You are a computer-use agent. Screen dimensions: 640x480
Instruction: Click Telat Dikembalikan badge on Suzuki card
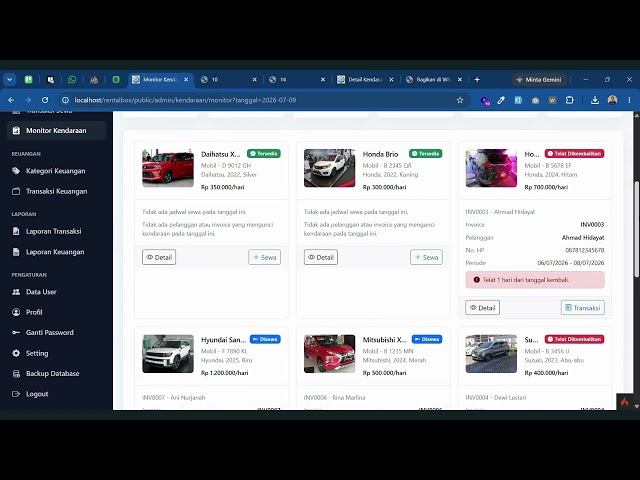(x=574, y=339)
